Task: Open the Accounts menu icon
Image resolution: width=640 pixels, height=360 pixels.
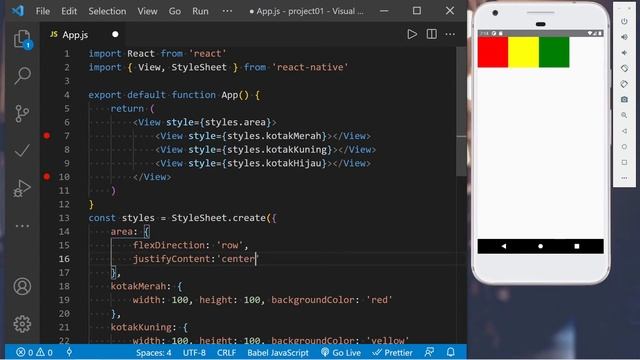Action: [22, 287]
